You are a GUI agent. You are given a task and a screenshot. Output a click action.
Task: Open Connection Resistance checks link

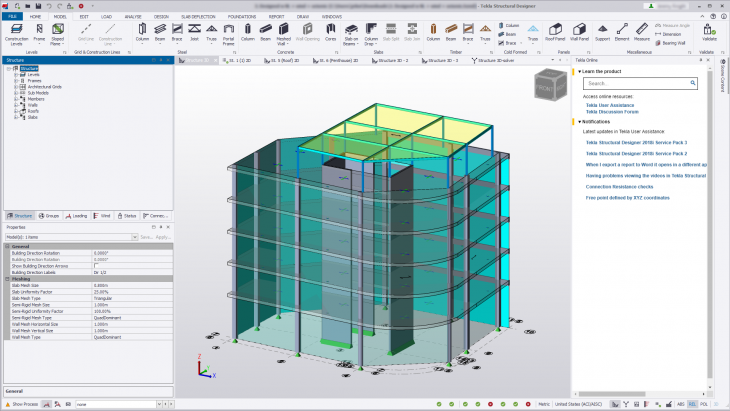619,187
